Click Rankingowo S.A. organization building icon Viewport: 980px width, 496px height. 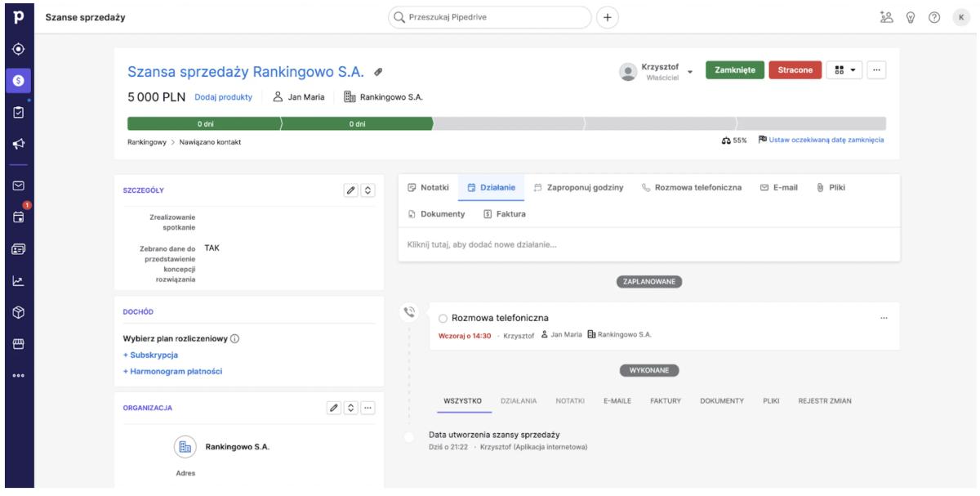point(185,447)
